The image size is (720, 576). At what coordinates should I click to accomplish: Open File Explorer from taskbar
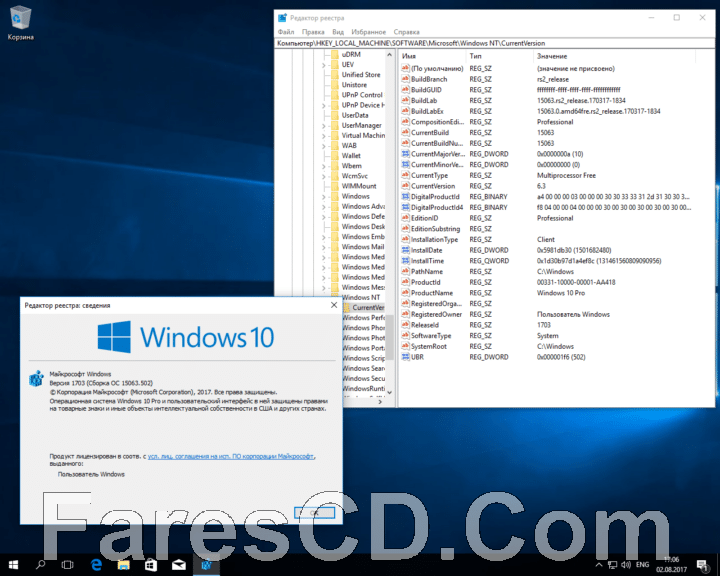[124, 565]
